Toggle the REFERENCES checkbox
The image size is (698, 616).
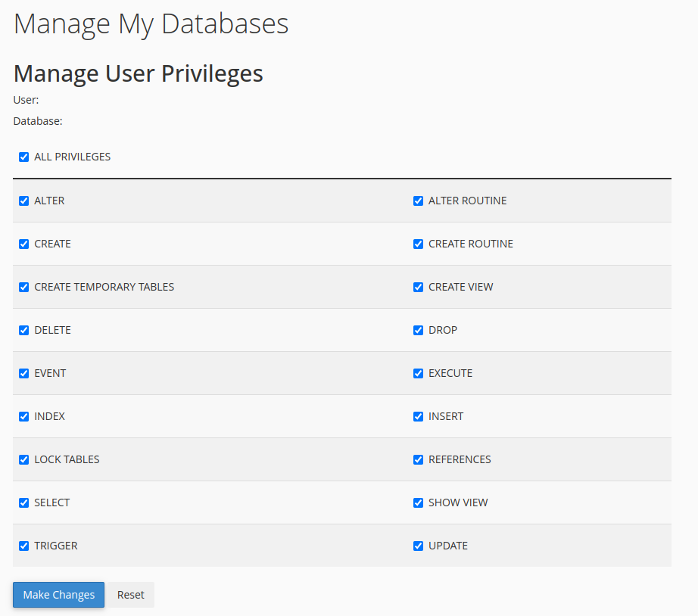419,460
